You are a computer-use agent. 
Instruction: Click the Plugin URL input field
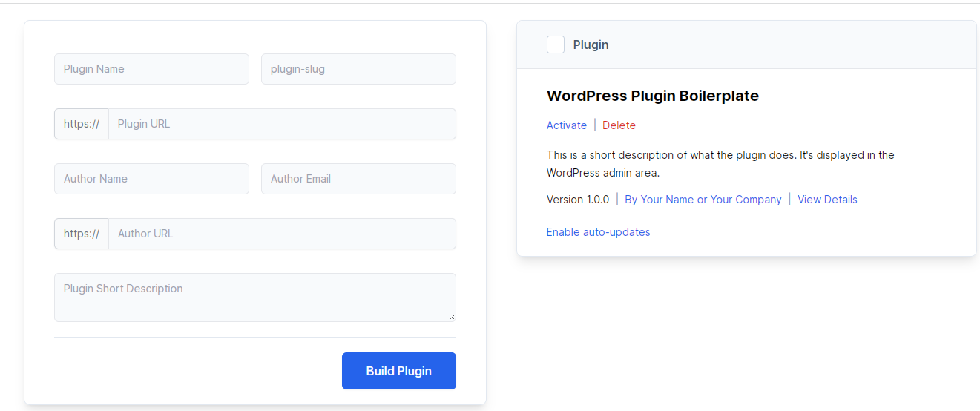tap(282, 124)
